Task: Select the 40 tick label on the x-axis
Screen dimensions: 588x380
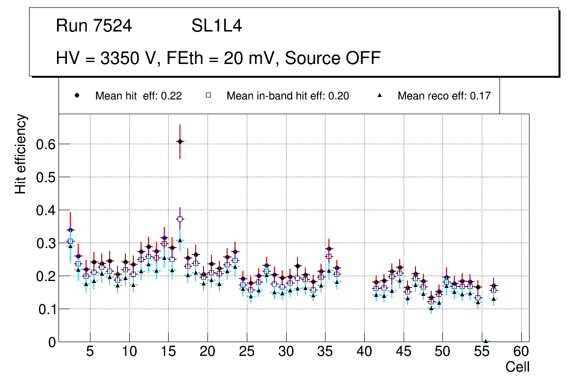Action: point(364,352)
